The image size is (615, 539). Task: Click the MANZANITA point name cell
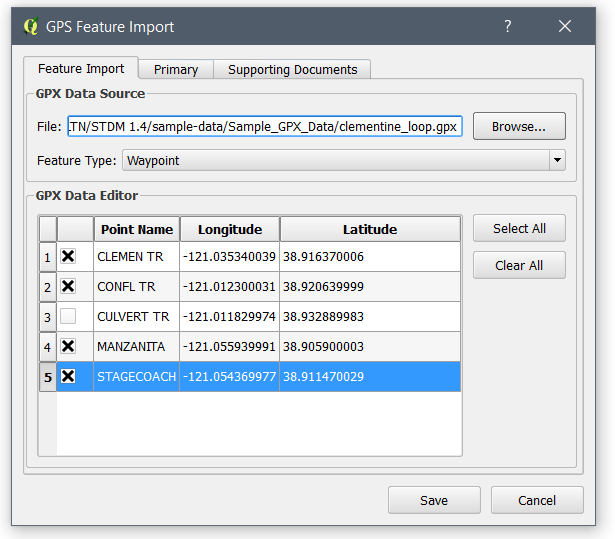tap(136, 346)
